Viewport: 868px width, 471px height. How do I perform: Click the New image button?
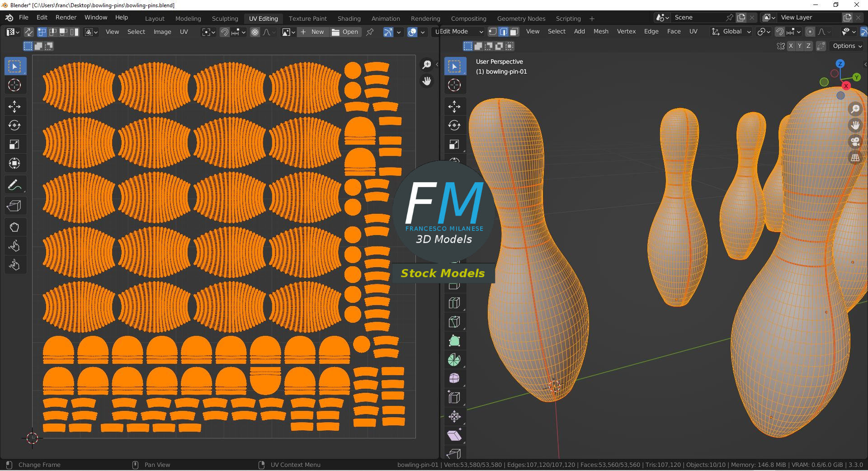click(x=312, y=32)
